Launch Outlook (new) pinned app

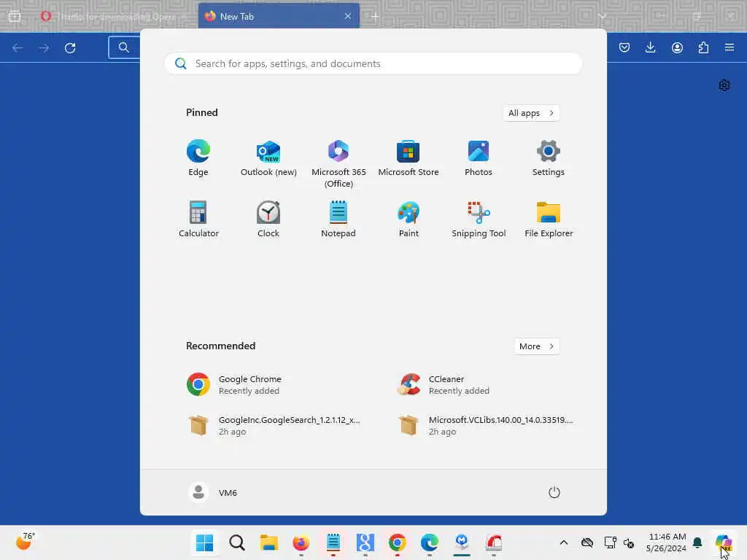click(x=268, y=158)
